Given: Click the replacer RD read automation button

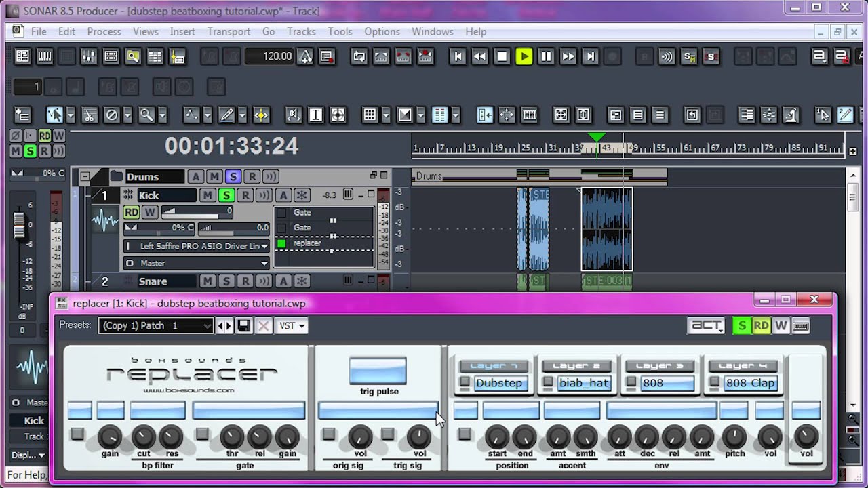Looking at the screenshot, I should pyautogui.click(x=762, y=326).
